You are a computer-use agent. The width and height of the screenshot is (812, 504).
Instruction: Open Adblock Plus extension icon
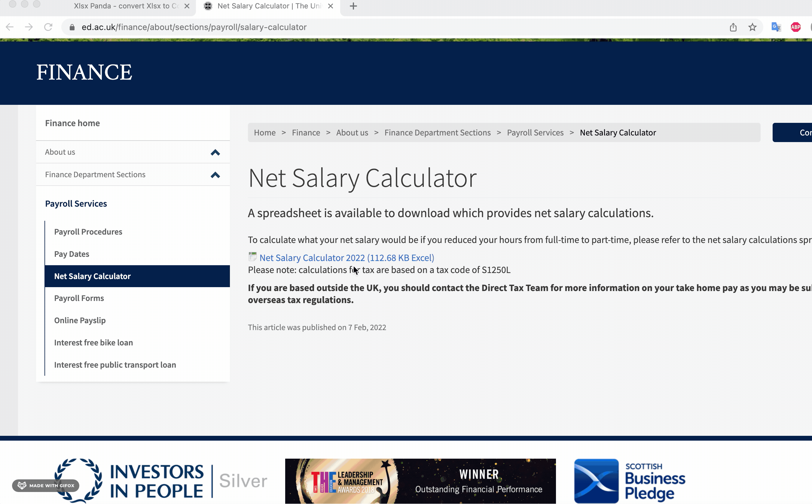(x=795, y=27)
